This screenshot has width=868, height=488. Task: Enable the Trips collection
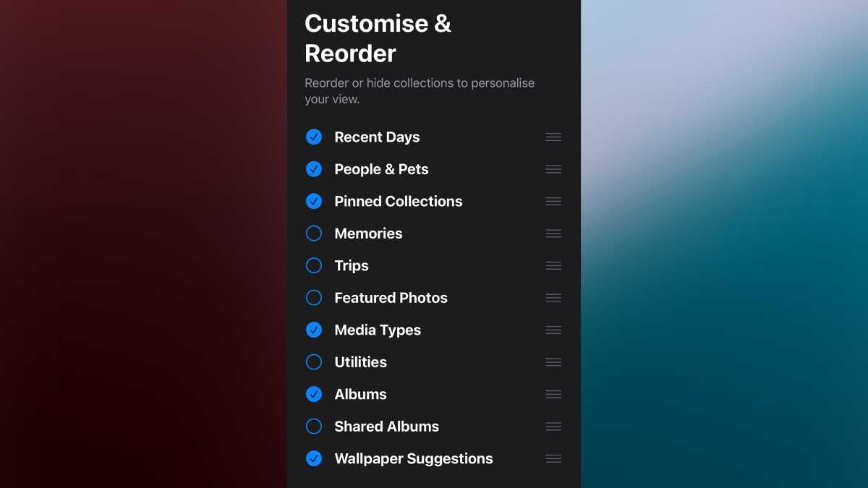pyautogui.click(x=314, y=265)
